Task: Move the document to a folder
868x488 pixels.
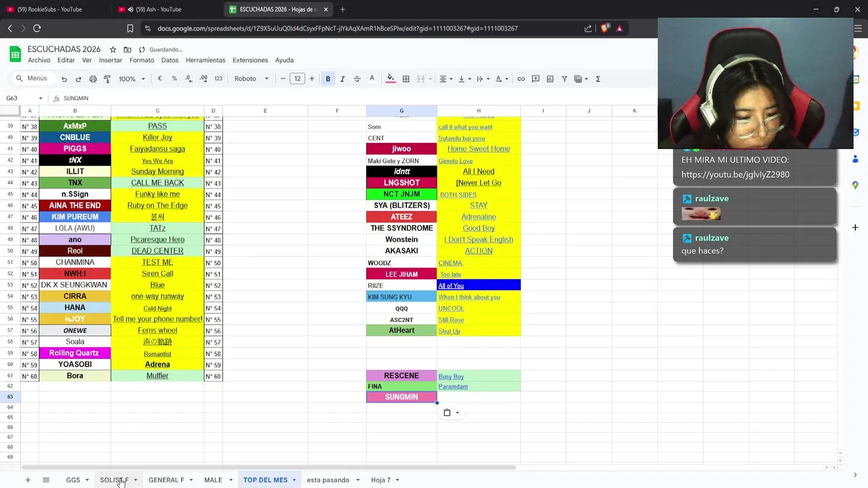Action: tap(127, 49)
